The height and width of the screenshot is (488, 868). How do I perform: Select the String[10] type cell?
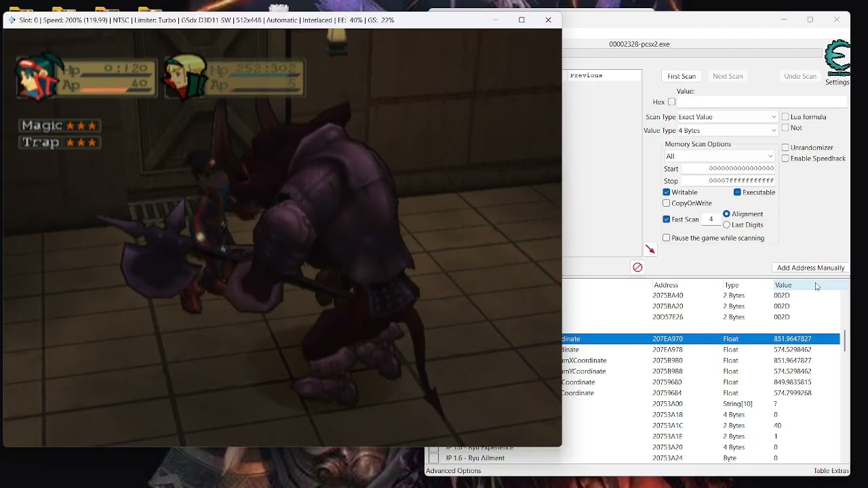738,404
